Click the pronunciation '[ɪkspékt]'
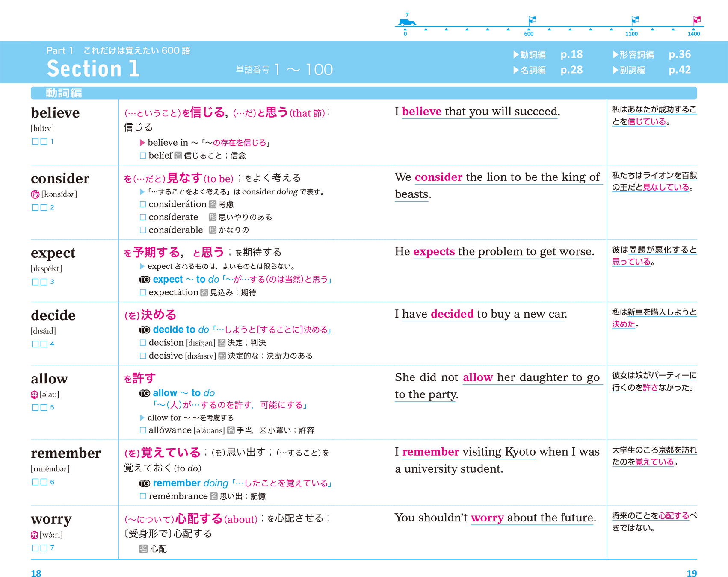The height and width of the screenshot is (577, 728). coord(46,269)
